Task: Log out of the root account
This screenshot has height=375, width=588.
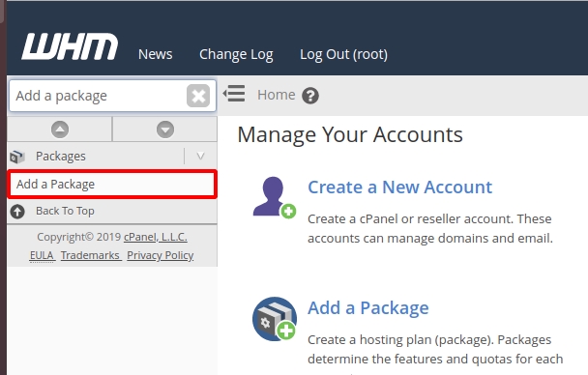Action: click(343, 55)
